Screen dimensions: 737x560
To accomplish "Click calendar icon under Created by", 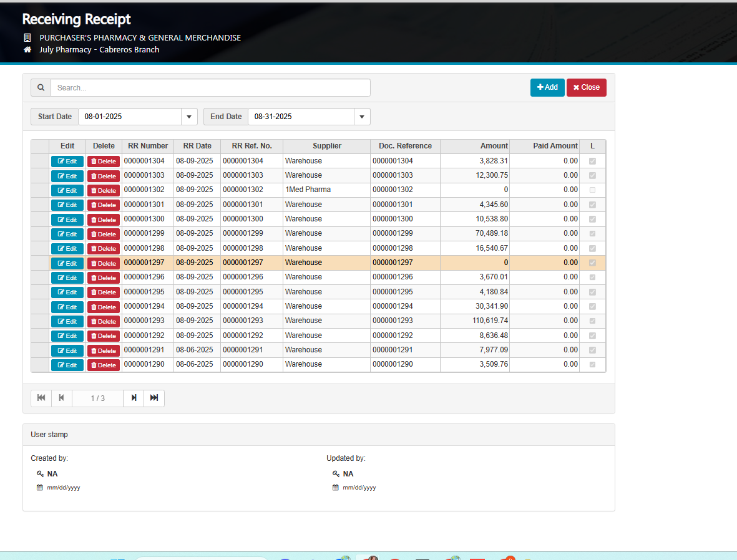I will tap(40, 488).
